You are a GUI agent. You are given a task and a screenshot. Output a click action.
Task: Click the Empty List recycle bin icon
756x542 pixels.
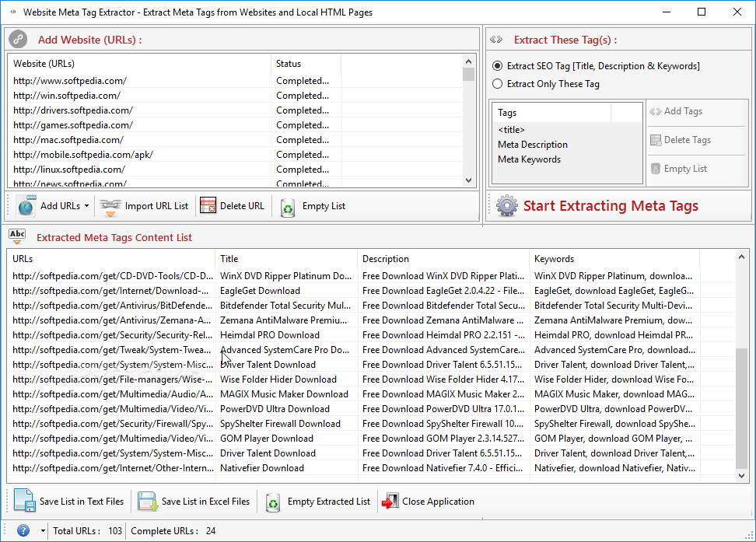[287, 208]
